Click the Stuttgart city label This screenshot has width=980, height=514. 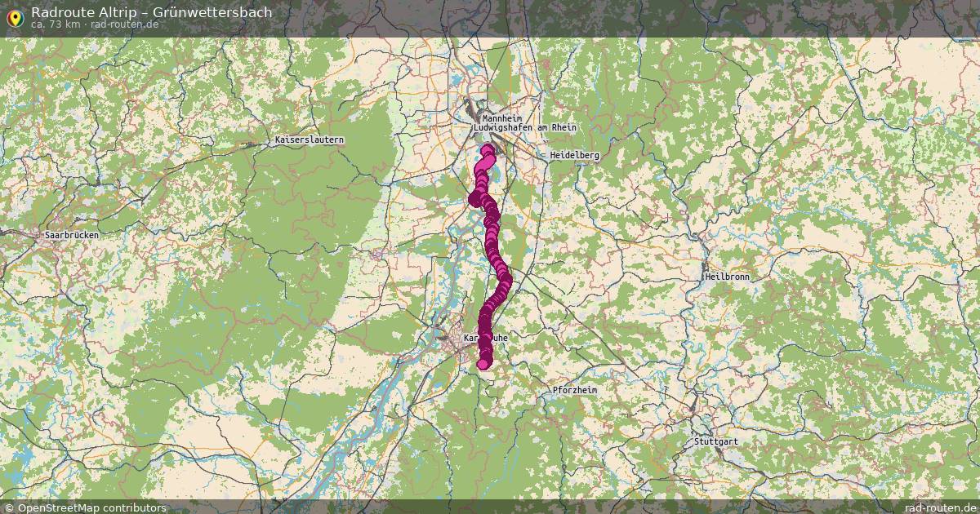(x=715, y=441)
